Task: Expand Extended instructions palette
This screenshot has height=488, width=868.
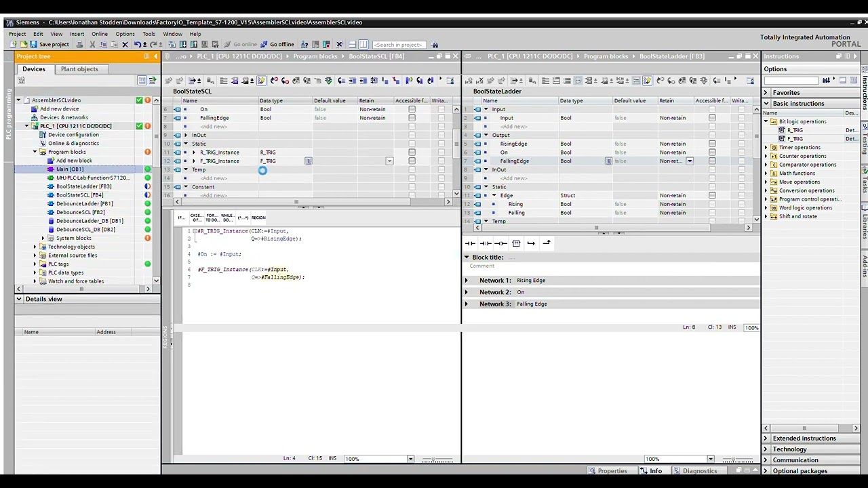Action: (766, 439)
